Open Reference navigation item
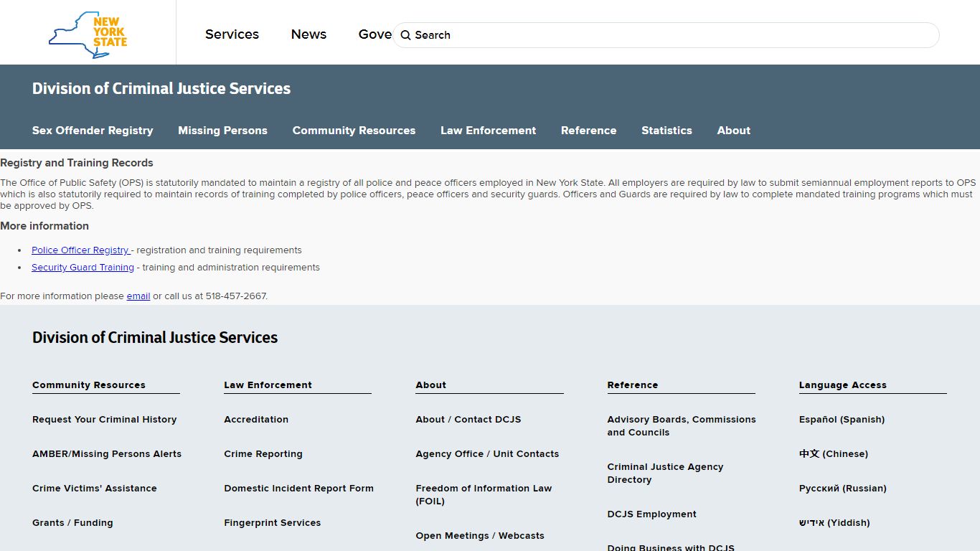980x551 pixels. (588, 131)
